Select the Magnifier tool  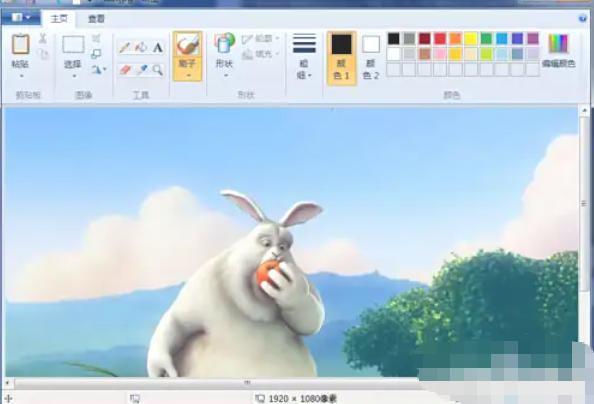[x=158, y=70]
